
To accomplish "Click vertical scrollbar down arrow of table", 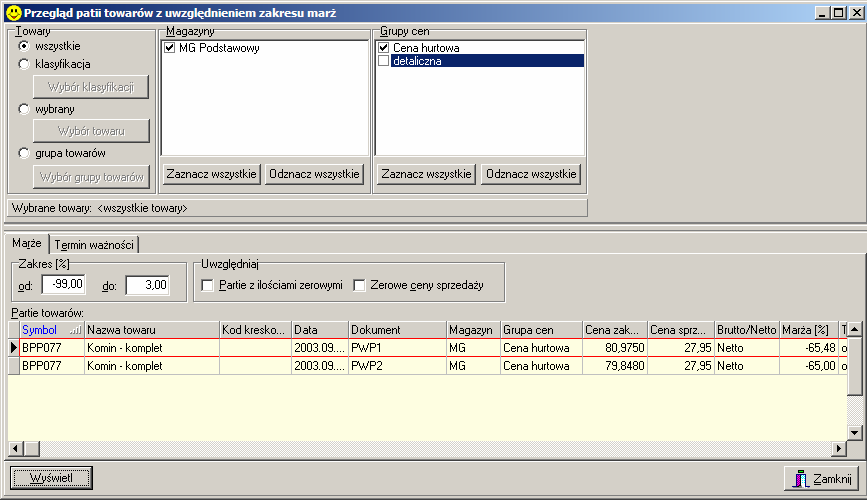I will tap(855, 433).
